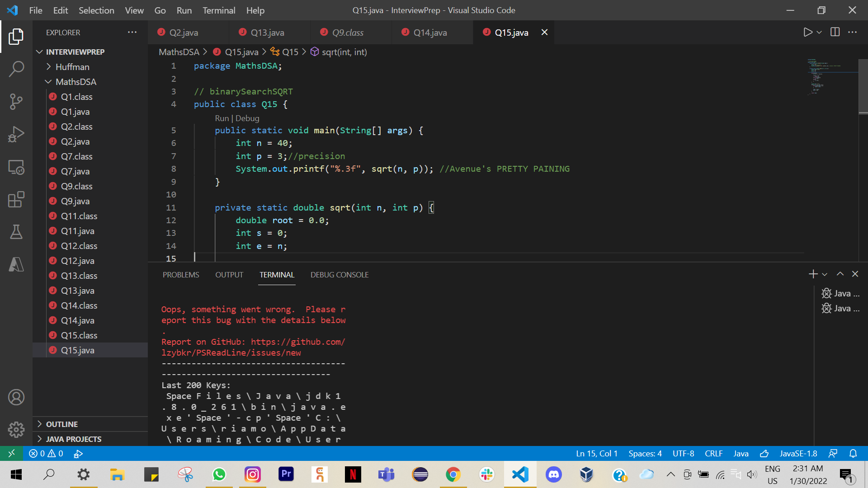868x488 pixels.
Task: Split the editor to the right
Action: 835,32
